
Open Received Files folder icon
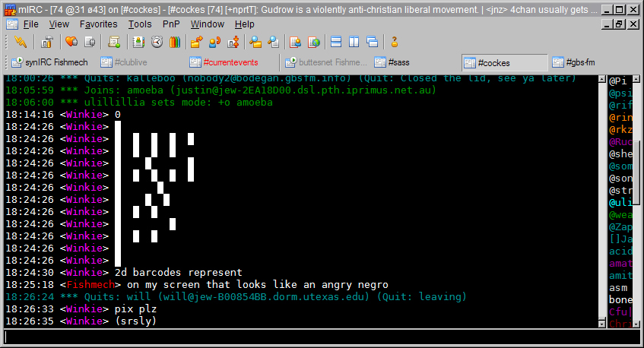tap(255, 42)
